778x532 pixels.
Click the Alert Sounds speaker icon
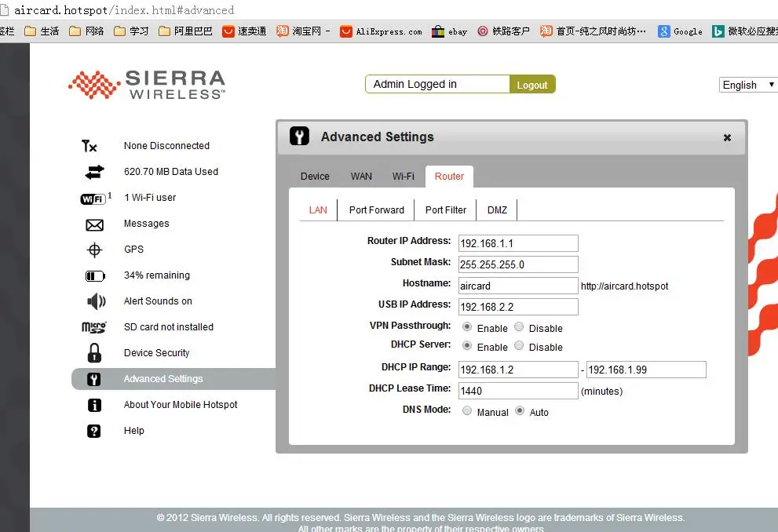click(97, 301)
